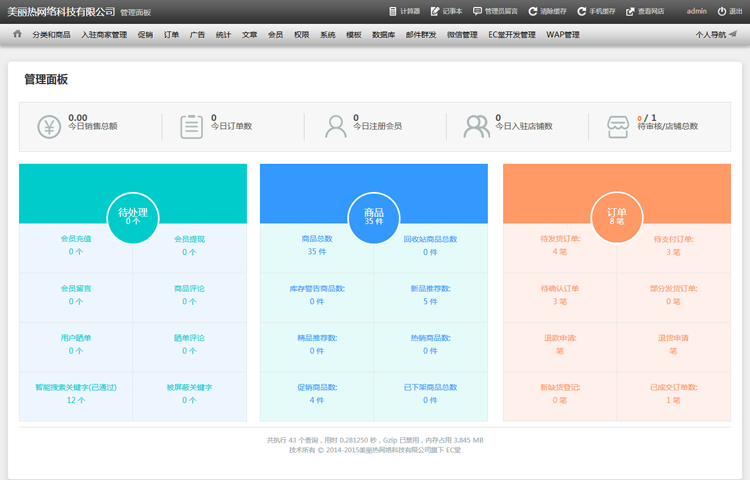Open the 已下架商品总数 link
Viewport: 750px width, 480px height.
point(430,387)
